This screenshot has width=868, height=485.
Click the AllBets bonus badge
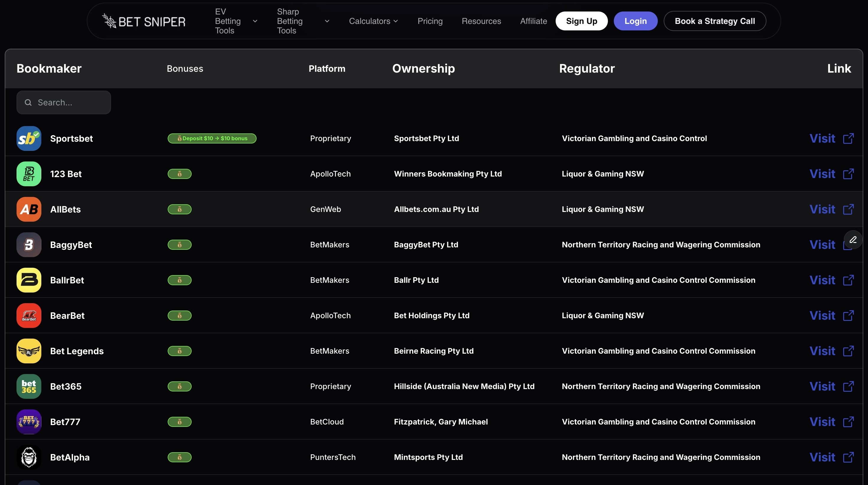180,209
